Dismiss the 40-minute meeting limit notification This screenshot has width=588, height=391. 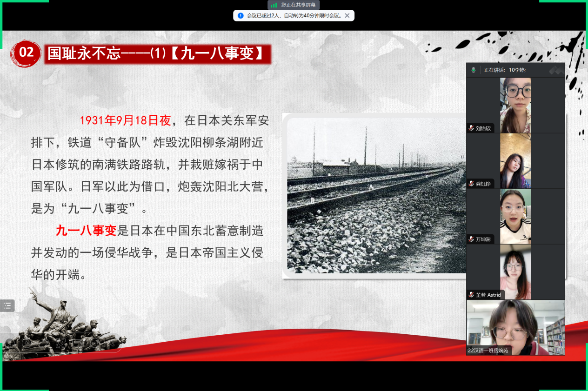coord(347,15)
